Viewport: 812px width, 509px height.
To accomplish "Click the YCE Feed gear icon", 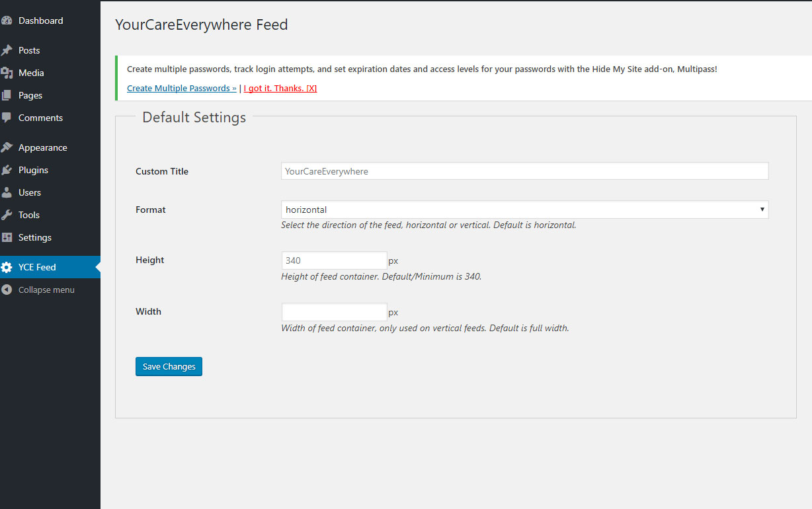I will 7,267.
